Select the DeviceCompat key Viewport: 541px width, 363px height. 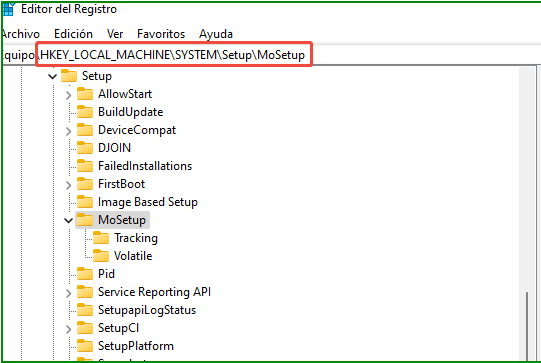137,130
